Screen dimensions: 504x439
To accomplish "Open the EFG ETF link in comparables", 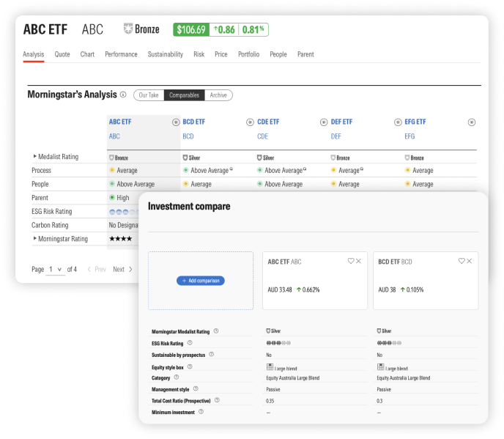I will pyautogui.click(x=415, y=122).
